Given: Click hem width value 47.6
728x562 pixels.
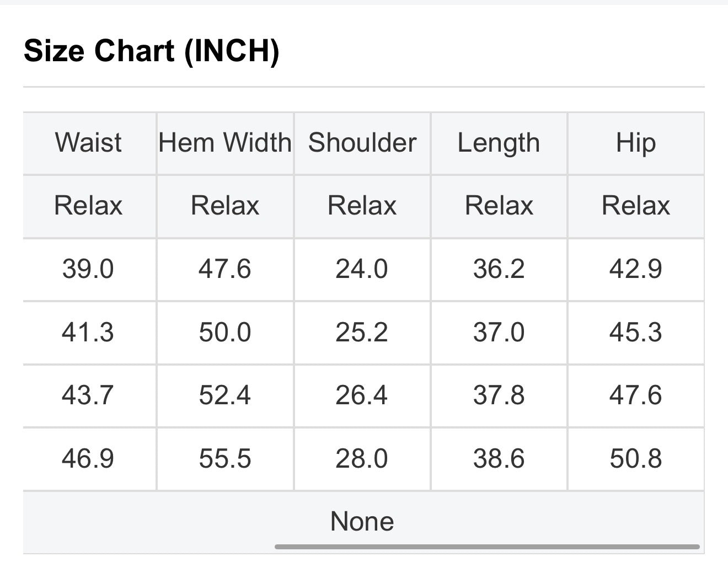Looking at the screenshot, I should 225,269.
